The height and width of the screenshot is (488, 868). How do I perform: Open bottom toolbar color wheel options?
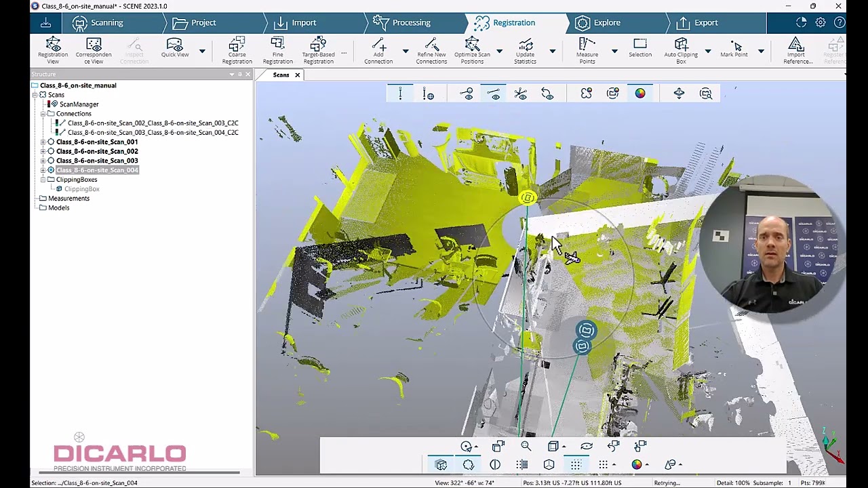point(647,465)
